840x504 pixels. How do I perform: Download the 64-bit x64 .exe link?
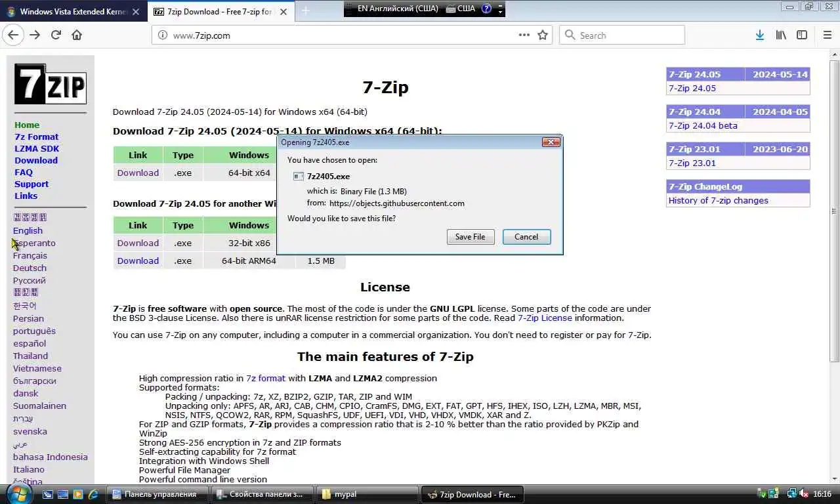[138, 173]
